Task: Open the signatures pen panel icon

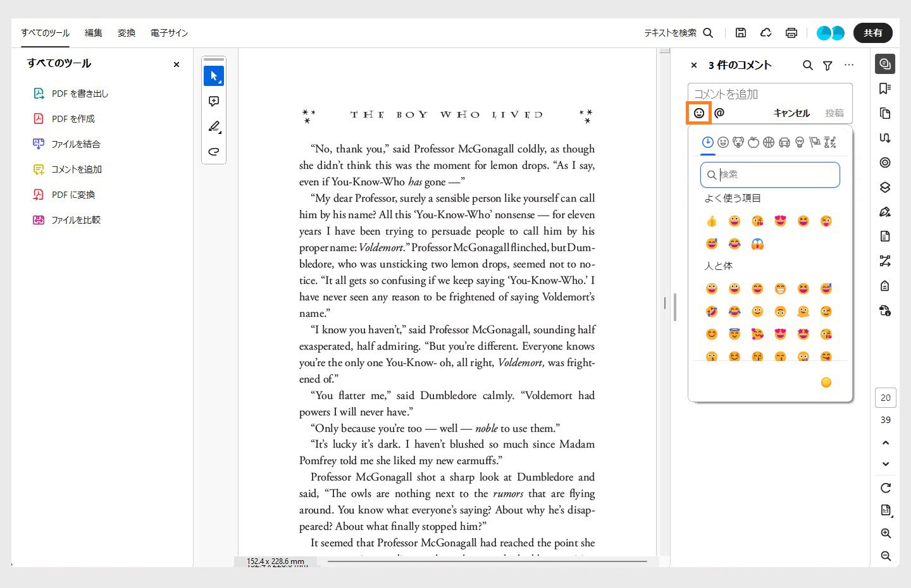Action: 885,212
